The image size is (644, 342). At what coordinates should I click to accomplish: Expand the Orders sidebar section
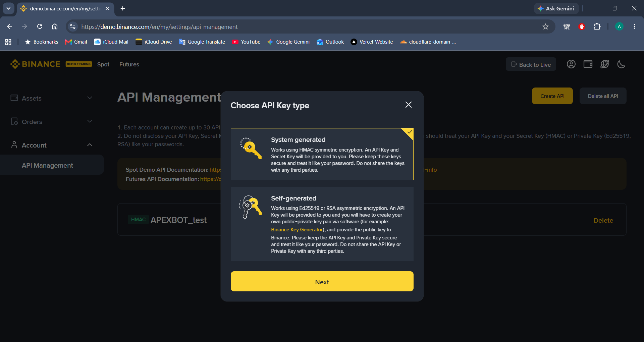[x=52, y=121]
